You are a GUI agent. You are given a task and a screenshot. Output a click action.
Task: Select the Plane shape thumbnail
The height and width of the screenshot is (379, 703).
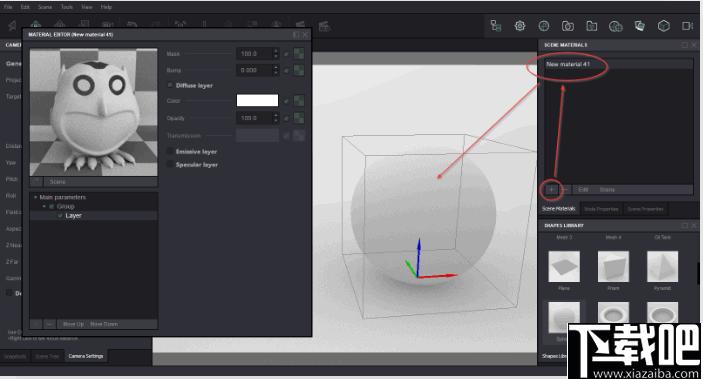(564, 266)
